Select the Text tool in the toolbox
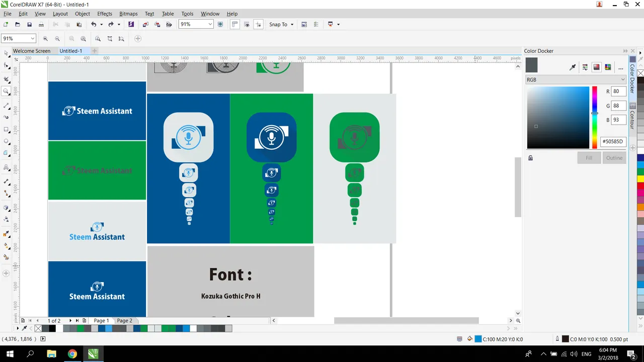Viewport: 644px width, 362px height. pyautogui.click(x=6, y=167)
